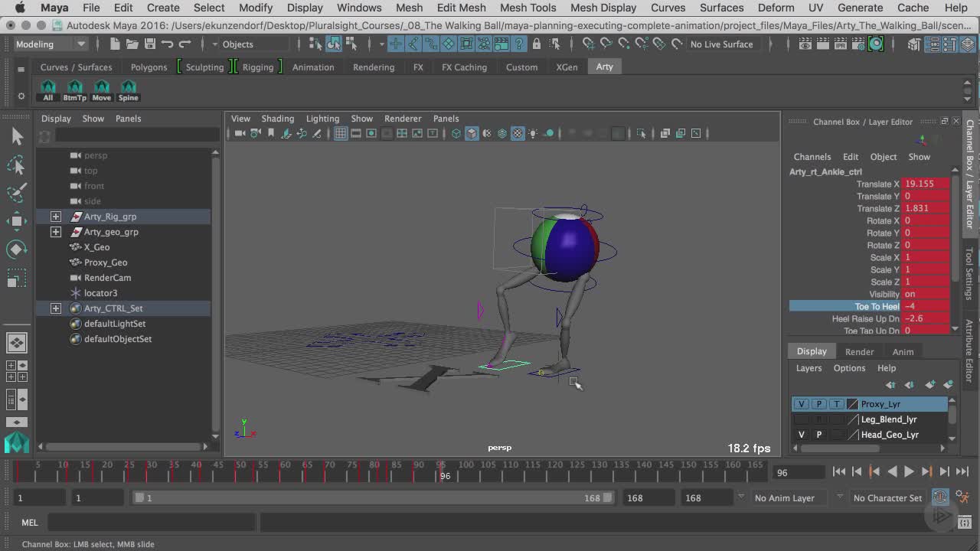
Task: Click the Maya home icon in toolbox
Action: 17,442
